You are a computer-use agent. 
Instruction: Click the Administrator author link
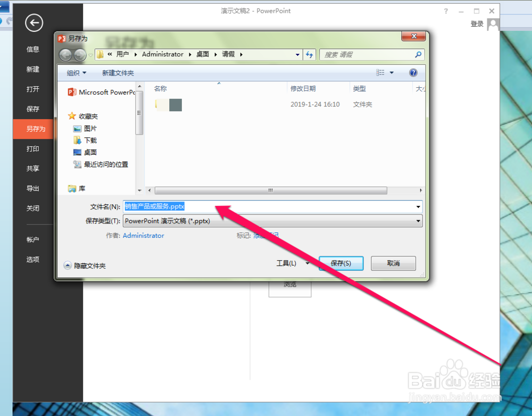(x=143, y=236)
